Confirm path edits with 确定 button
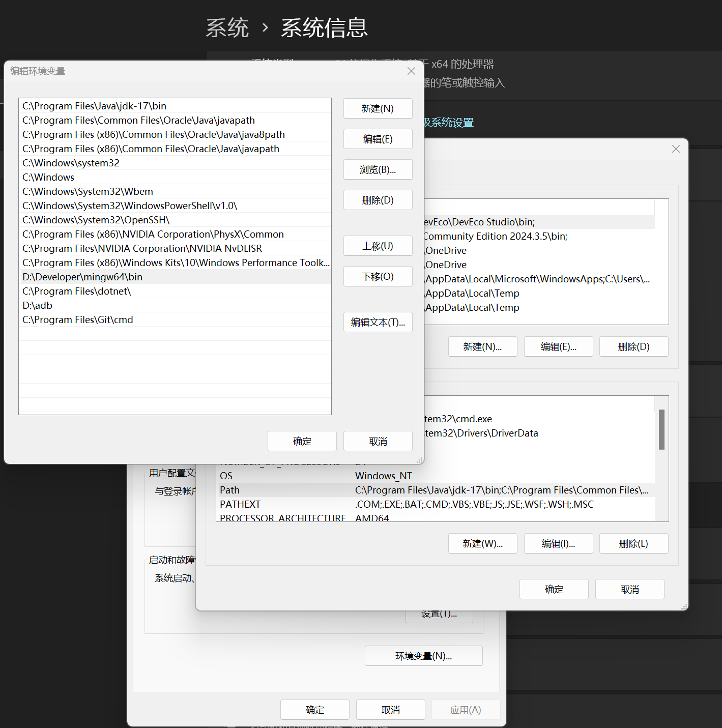The width and height of the screenshot is (722, 728). 302,441
